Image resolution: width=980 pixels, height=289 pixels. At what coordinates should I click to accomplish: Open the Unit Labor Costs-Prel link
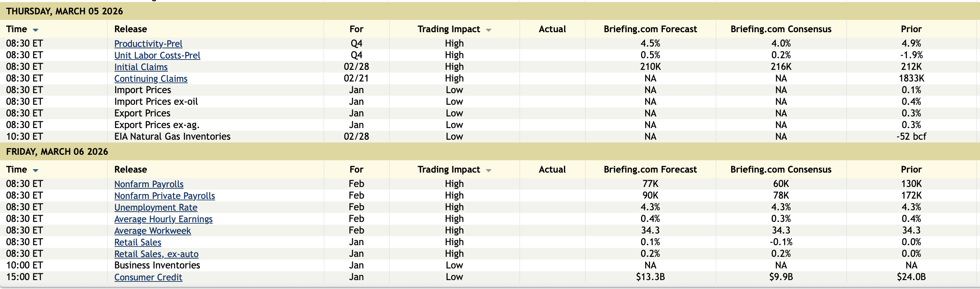click(x=157, y=55)
